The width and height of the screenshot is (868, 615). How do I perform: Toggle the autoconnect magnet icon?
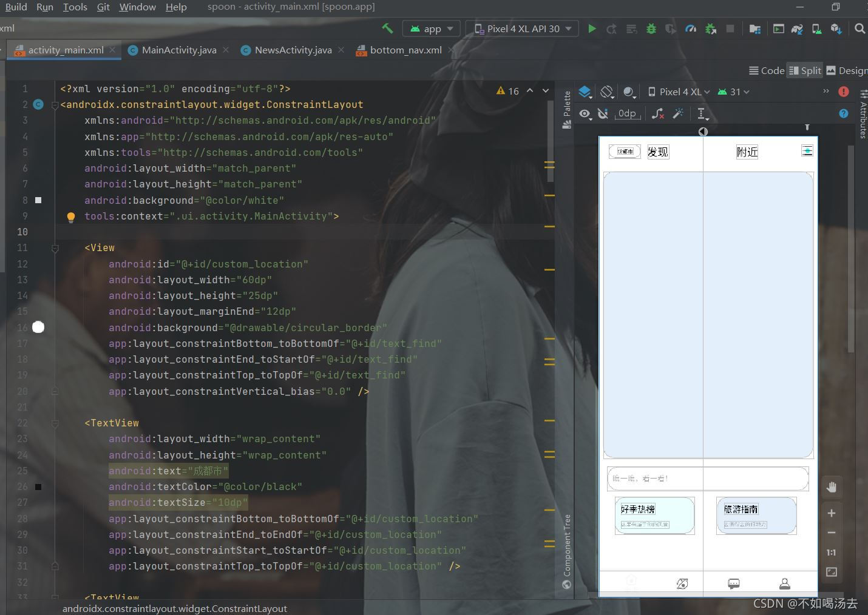pyautogui.click(x=603, y=113)
